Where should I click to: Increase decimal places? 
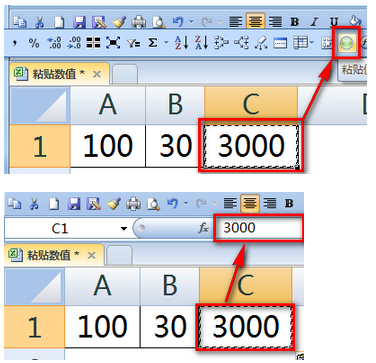click(x=54, y=43)
